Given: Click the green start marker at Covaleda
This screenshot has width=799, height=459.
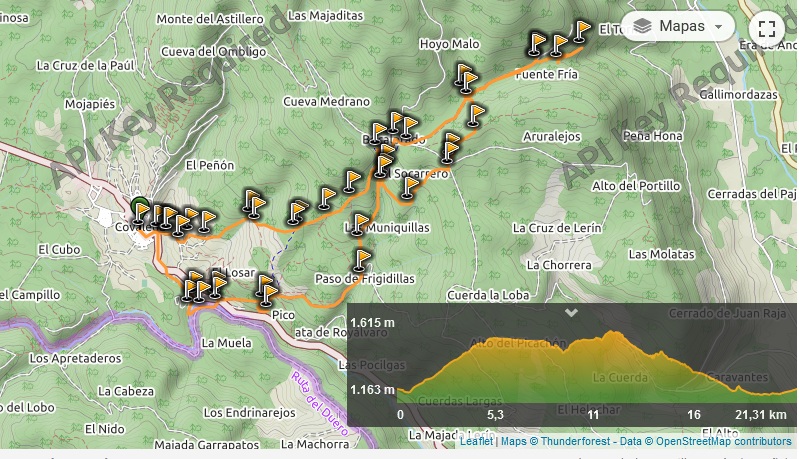Looking at the screenshot, I should click(139, 207).
